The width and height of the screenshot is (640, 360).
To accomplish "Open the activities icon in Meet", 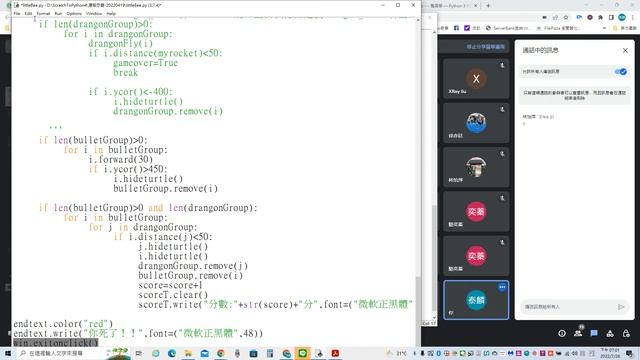I will (610, 333).
